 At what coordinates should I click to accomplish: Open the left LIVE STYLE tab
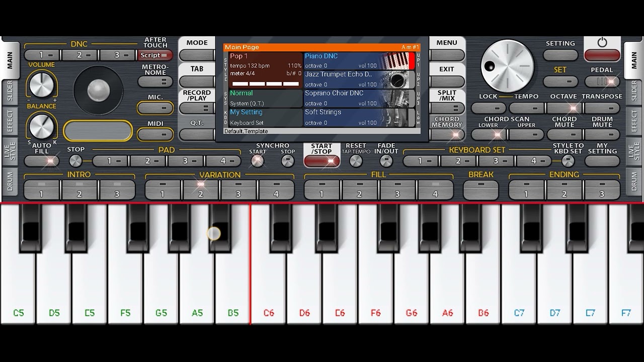point(10,152)
